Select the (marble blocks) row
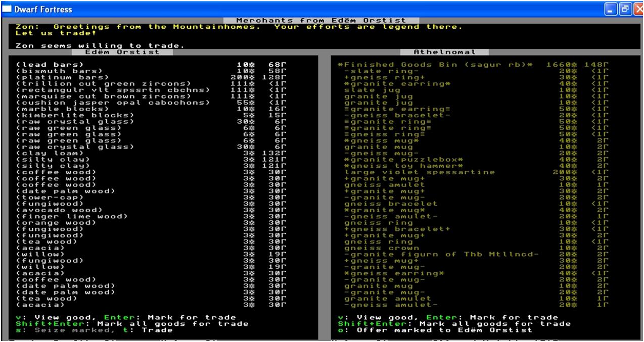 pyautogui.click(x=152, y=109)
